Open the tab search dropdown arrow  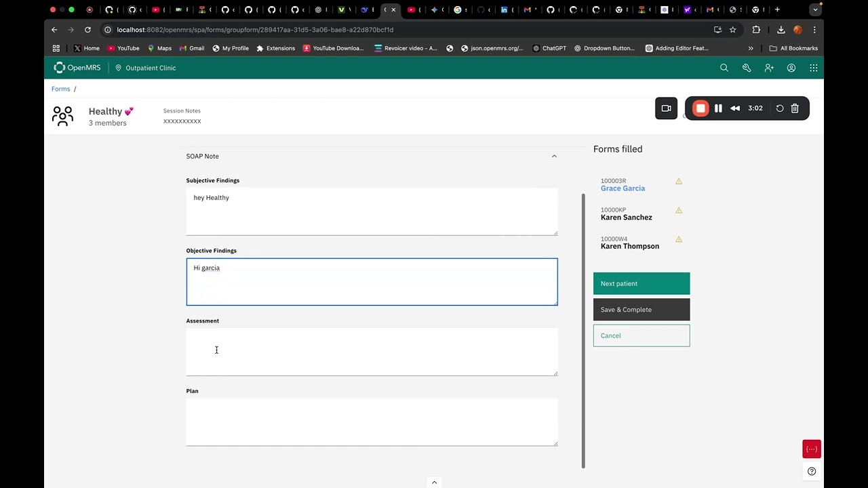pos(816,9)
